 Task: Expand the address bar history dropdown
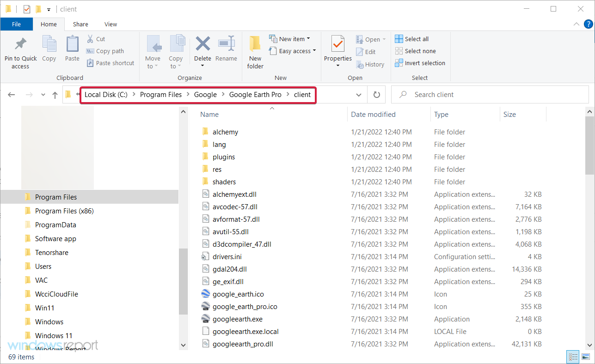click(359, 95)
